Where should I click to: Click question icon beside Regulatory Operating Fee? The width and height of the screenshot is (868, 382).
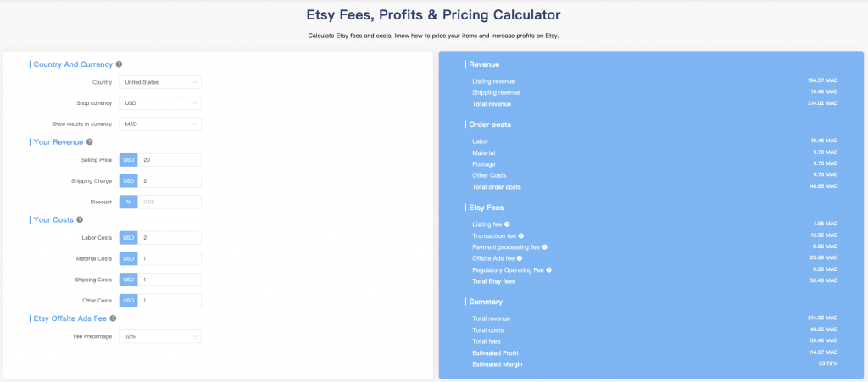549,270
